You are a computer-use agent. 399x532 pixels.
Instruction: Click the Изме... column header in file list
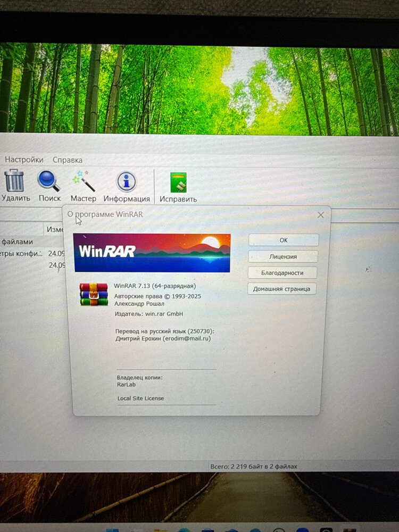(x=54, y=229)
